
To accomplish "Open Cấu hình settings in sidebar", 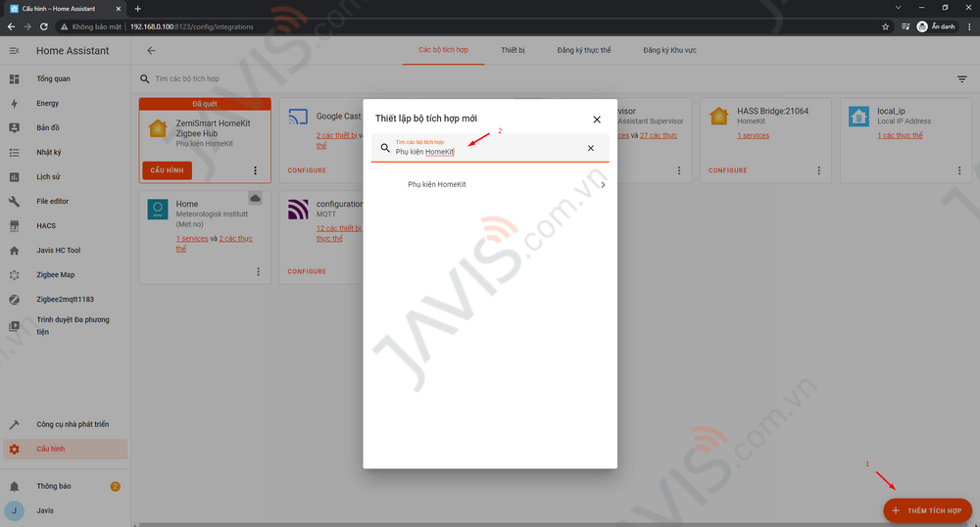I will click(x=65, y=449).
